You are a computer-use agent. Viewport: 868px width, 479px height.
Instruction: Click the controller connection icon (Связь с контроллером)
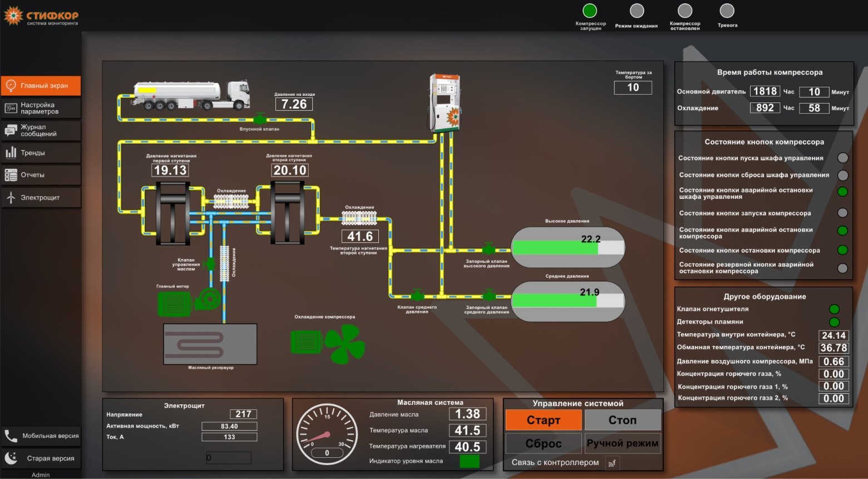[x=612, y=463]
